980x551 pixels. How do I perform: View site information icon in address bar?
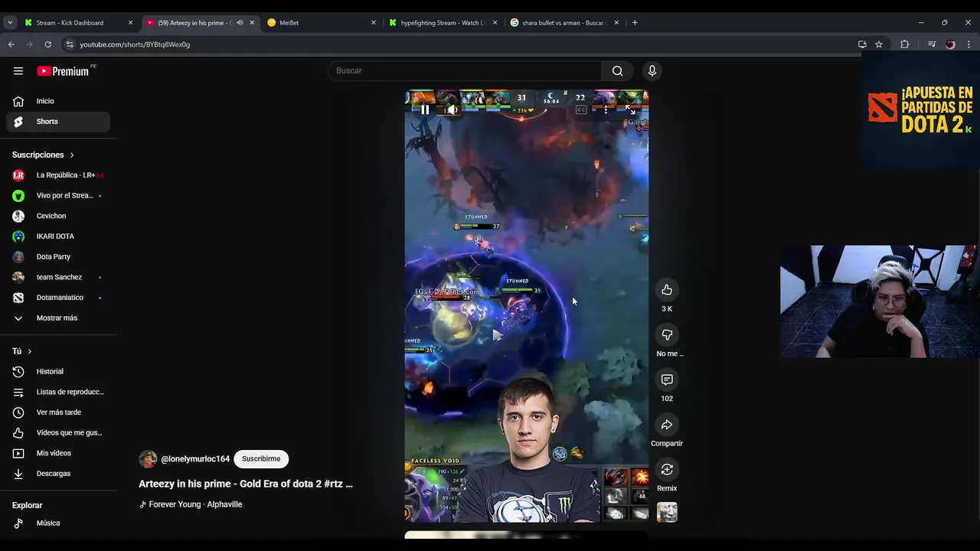70,44
